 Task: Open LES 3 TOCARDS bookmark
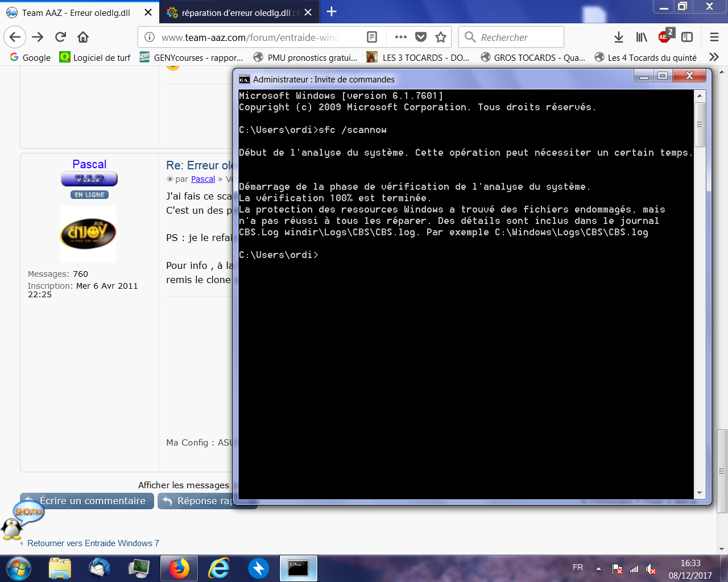[418, 57]
